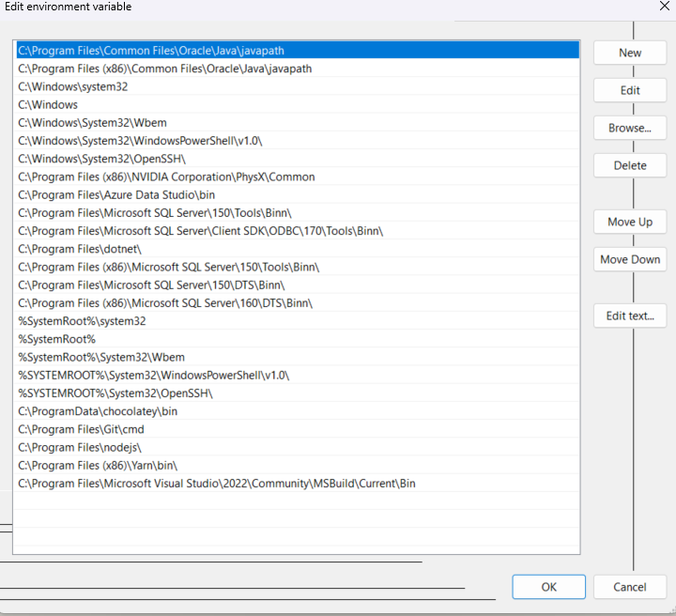The height and width of the screenshot is (616, 676).
Task: Select the chocolatey\bin entry
Action: (298, 411)
